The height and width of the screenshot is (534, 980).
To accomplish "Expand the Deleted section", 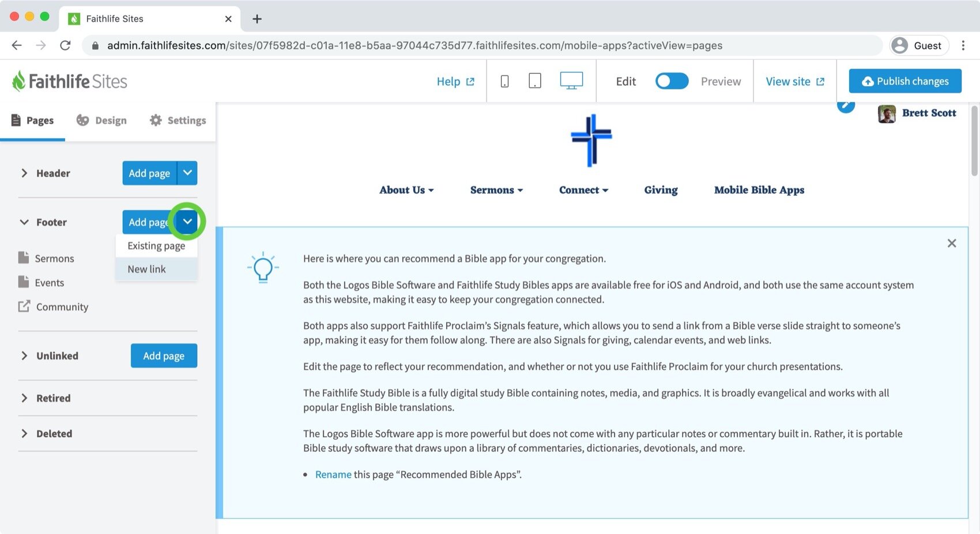I will tap(24, 434).
